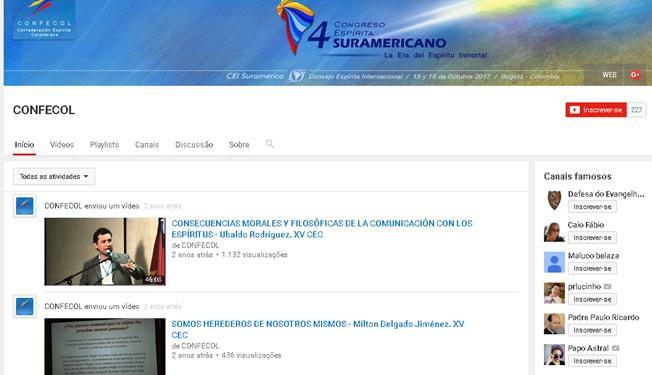The height and width of the screenshot is (375, 652).
Task: Click the channel search magnifier icon
Action: click(x=269, y=144)
